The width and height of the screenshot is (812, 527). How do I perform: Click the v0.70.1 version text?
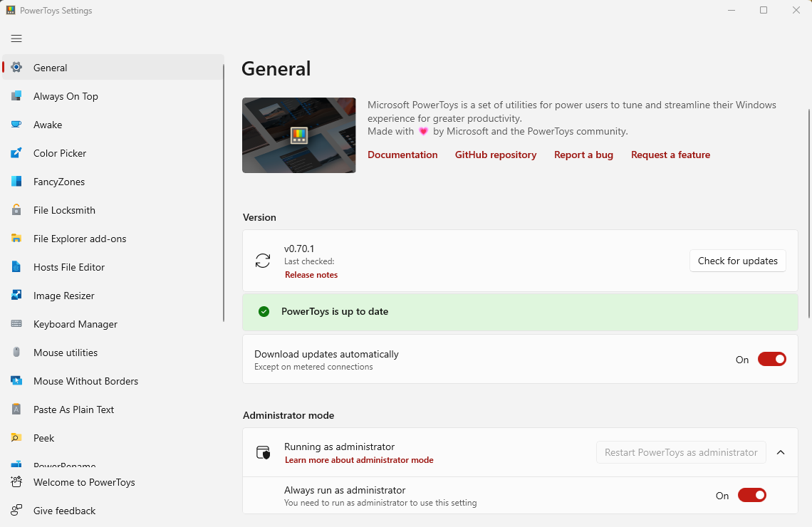click(299, 249)
